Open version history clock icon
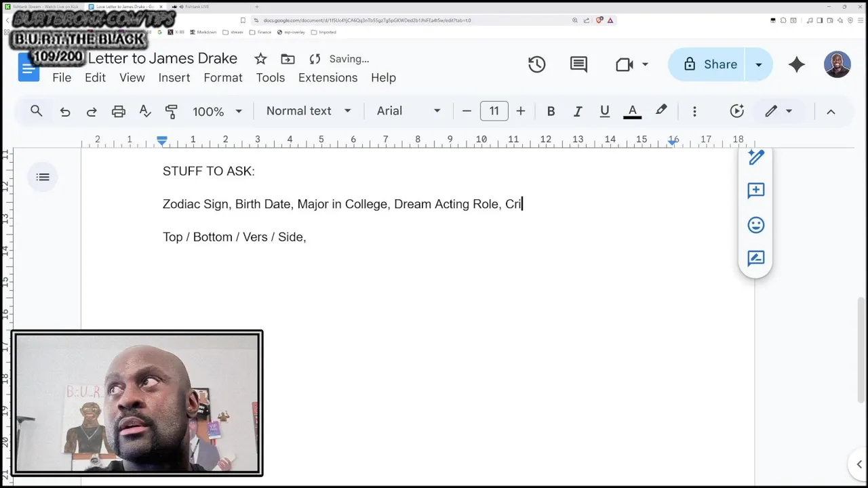The width and height of the screenshot is (868, 488). click(536, 64)
